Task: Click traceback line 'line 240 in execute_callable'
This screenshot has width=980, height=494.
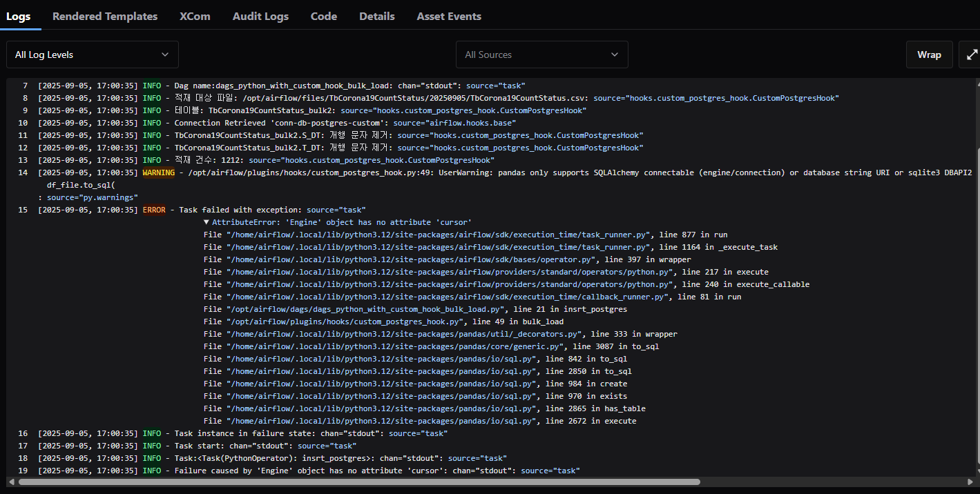Action: click(x=746, y=284)
